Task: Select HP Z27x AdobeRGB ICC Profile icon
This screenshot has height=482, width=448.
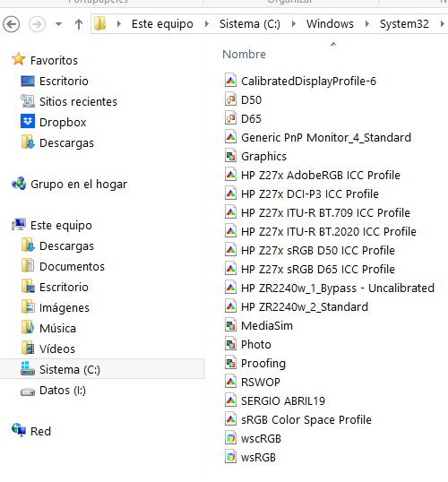Action: pyautogui.click(x=230, y=175)
